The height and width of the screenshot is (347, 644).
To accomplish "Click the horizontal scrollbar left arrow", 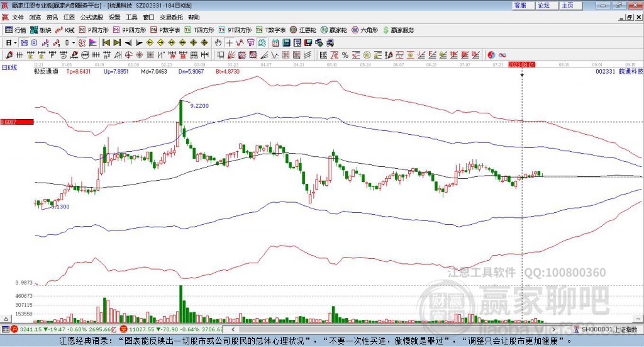I will click(x=233, y=329).
